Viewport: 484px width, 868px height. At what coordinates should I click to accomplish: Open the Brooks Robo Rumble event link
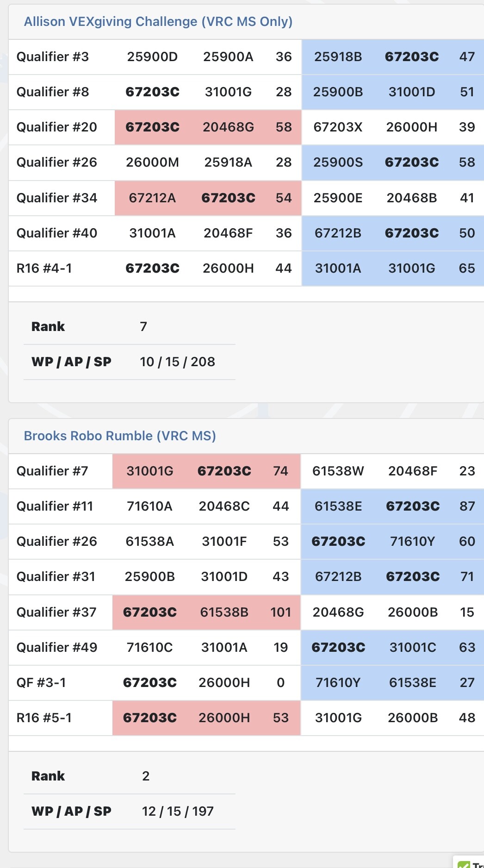pos(120,436)
